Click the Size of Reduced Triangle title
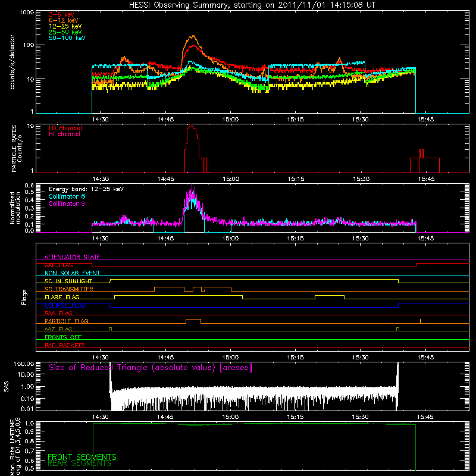This screenshot has width=476, height=476. (x=151, y=368)
